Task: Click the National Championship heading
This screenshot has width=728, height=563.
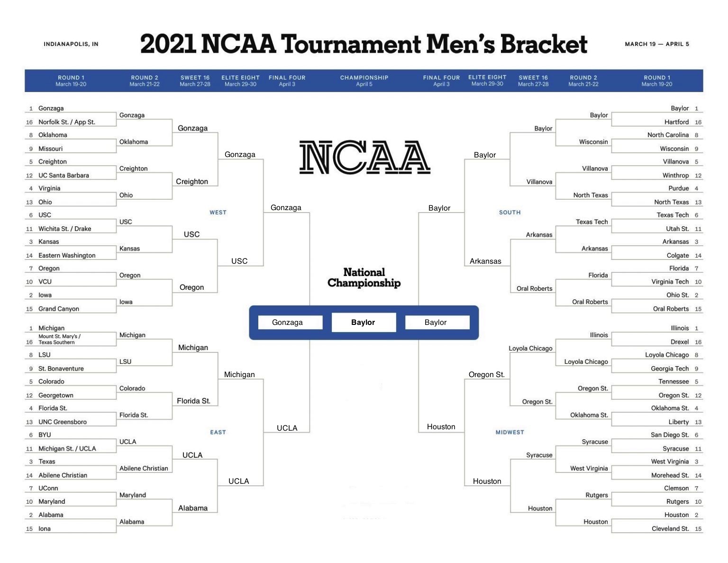Action: pos(364,278)
